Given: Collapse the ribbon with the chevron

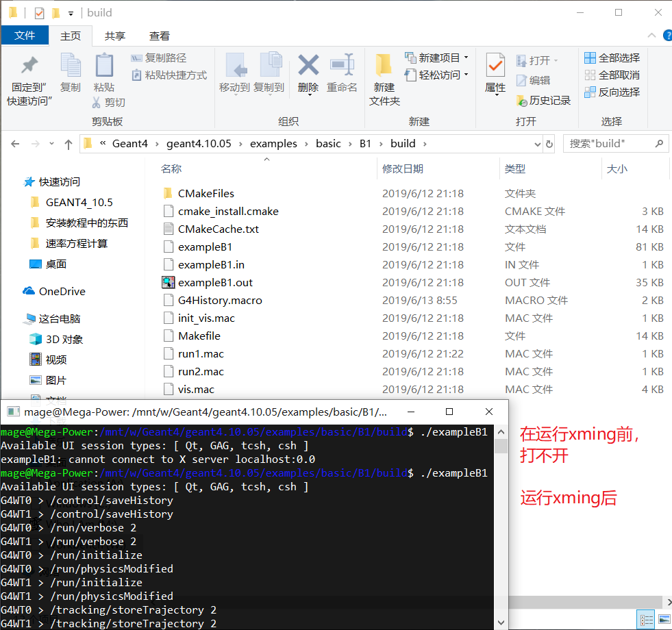Looking at the screenshot, I should pyautogui.click(x=651, y=36).
